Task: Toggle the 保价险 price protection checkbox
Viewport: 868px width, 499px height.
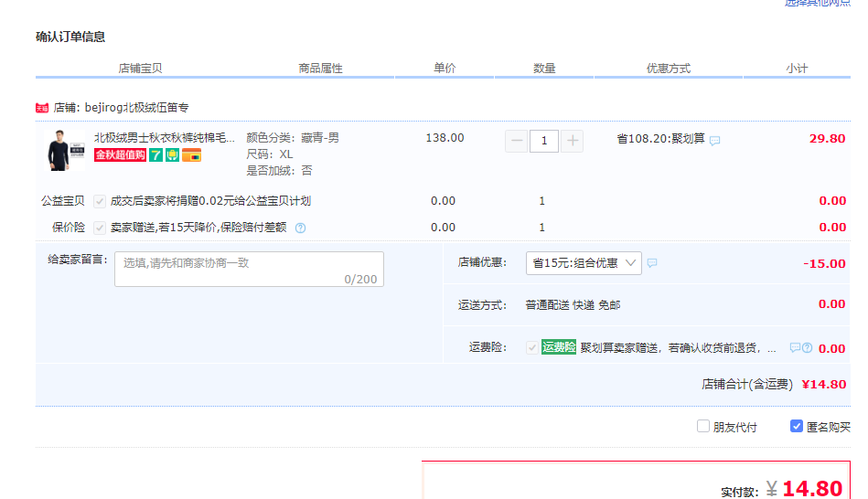Action: (100, 228)
